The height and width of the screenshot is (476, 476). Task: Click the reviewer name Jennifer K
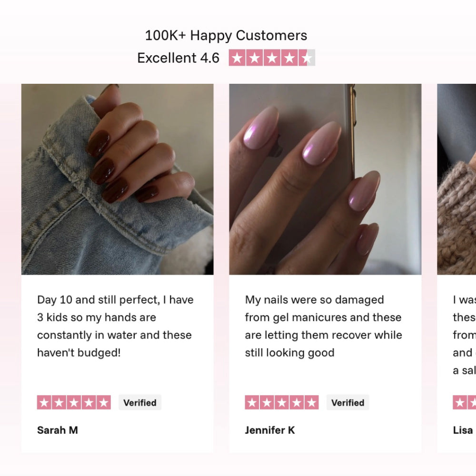270,430
